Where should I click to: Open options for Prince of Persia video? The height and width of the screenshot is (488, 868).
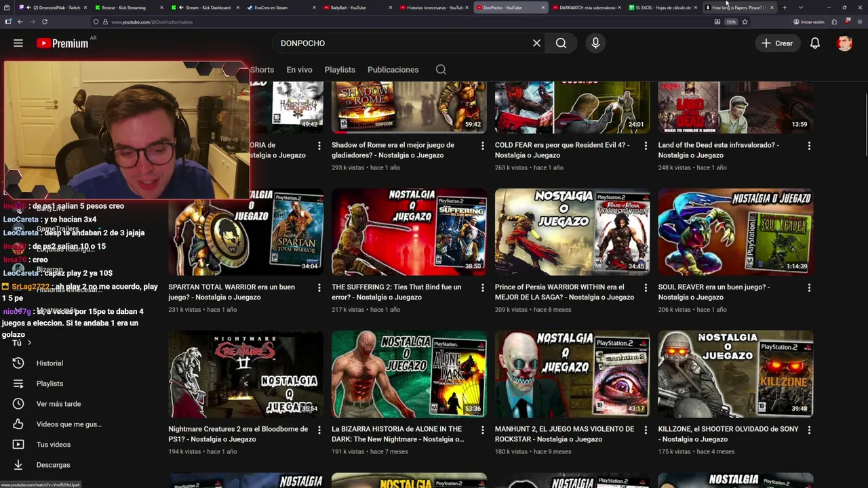tap(646, 288)
